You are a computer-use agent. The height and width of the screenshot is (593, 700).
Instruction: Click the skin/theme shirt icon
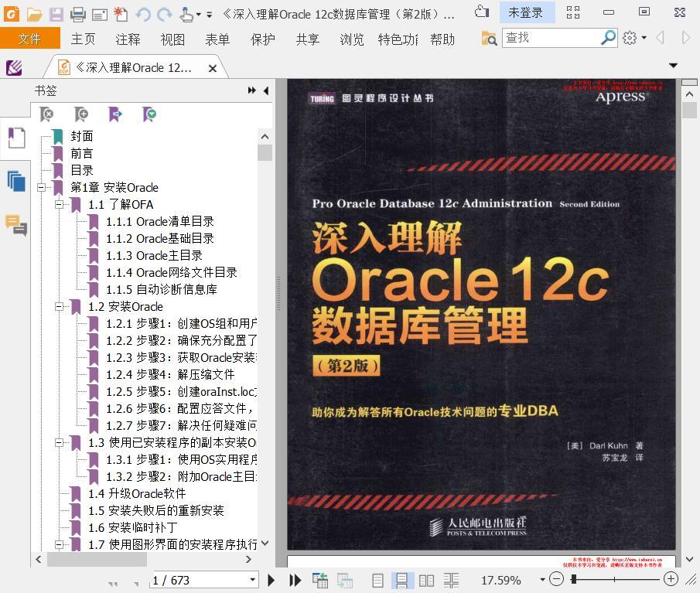pos(482,12)
